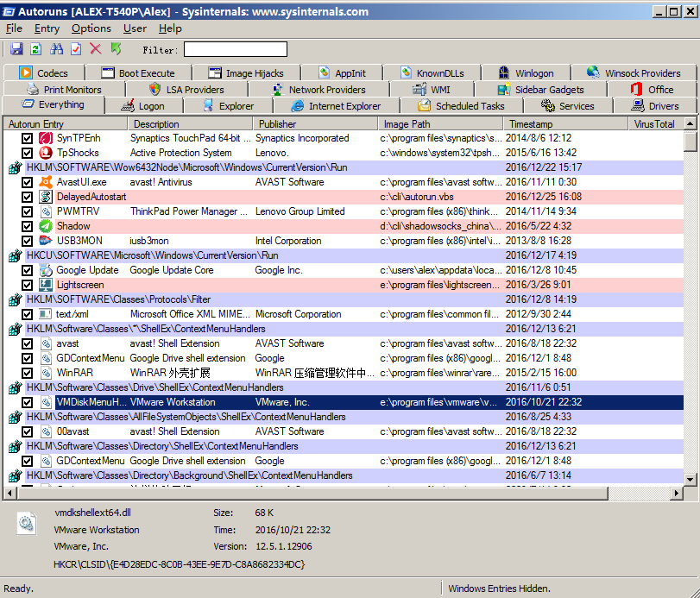The image size is (700, 598).
Task: Sort by Autorun Entry column header
Action: click(66, 124)
